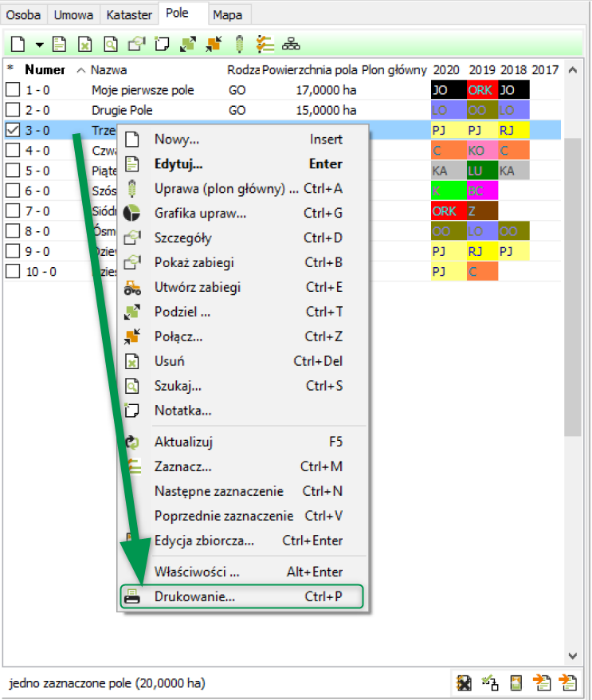Viewport: 592px width, 700px height.
Task: Click the hierarchy tree toolbar icon
Action: [291, 44]
